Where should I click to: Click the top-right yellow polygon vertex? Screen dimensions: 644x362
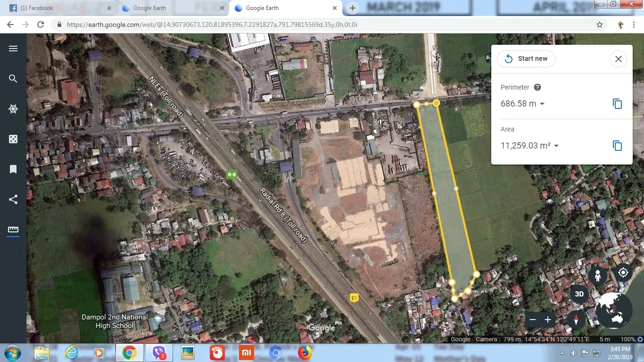tap(437, 103)
